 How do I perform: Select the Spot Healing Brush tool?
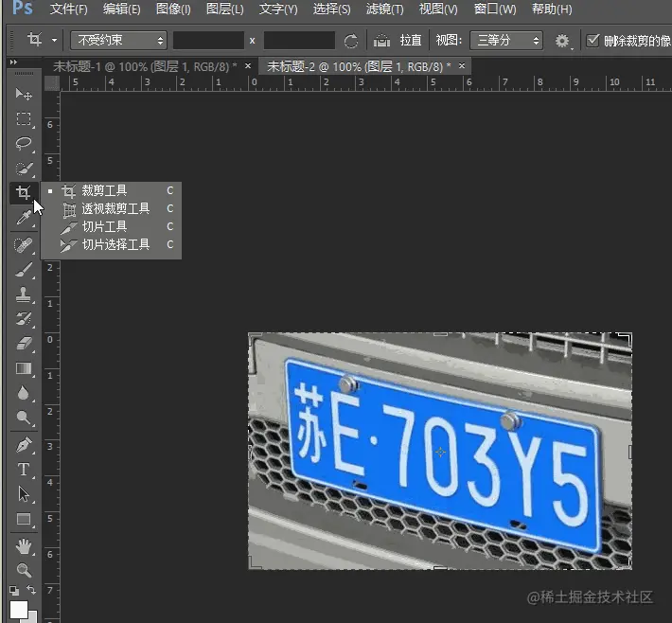pos(24,245)
